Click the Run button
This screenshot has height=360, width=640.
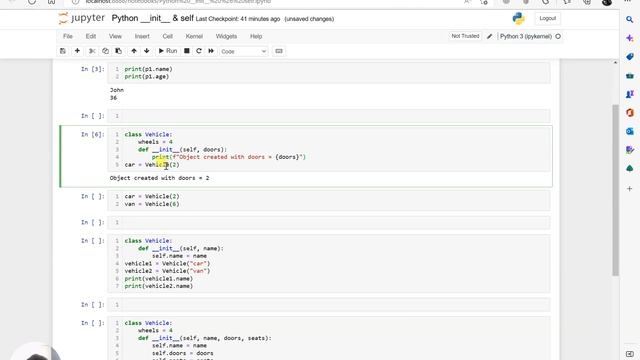tap(167, 51)
